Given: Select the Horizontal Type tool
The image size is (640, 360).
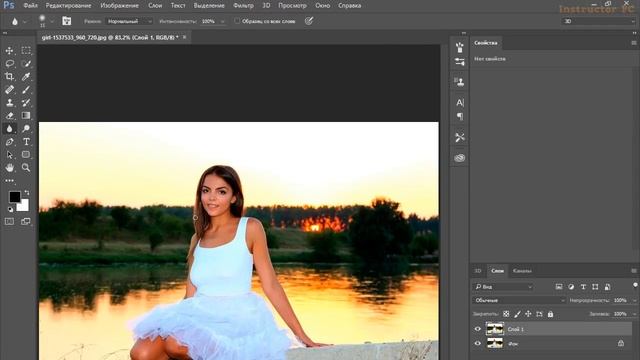Looking at the screenshot, I should 26,142.
